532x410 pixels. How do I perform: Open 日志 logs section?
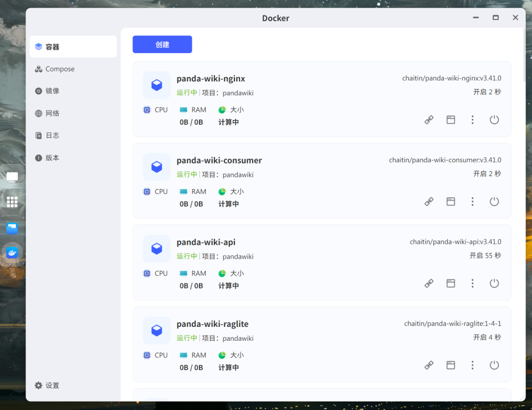point(73,135)
